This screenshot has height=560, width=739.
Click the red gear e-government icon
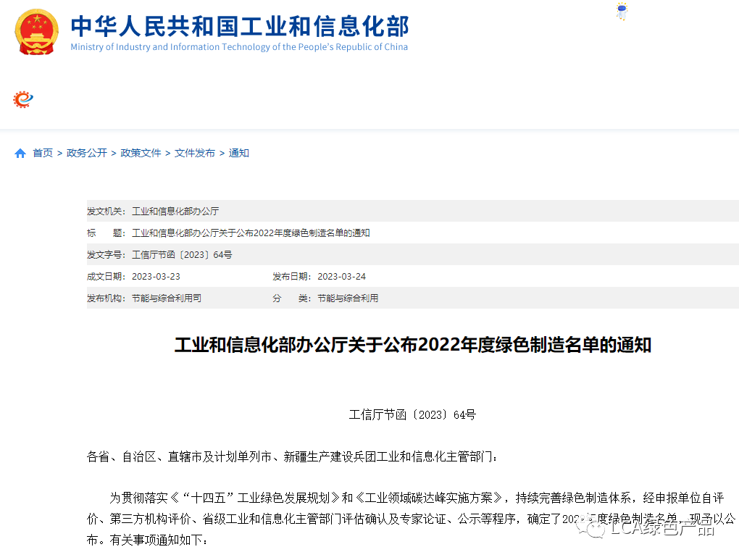[x=23, y=99]
